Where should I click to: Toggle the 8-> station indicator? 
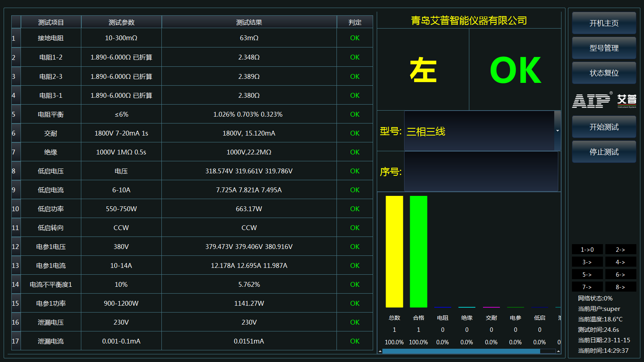621,287
